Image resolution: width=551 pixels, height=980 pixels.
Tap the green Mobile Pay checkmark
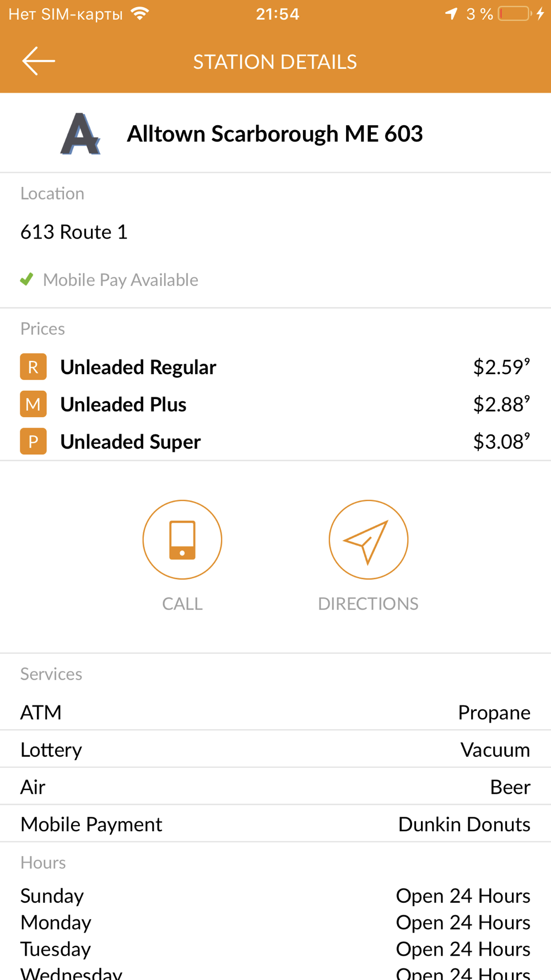coord(26,279)
